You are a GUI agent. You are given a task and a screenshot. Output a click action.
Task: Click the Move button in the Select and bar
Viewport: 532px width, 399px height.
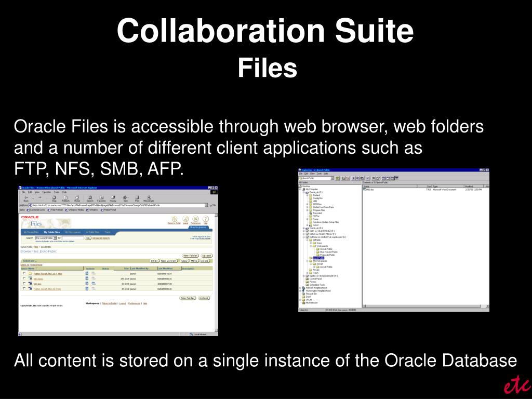tap(194, 261)
